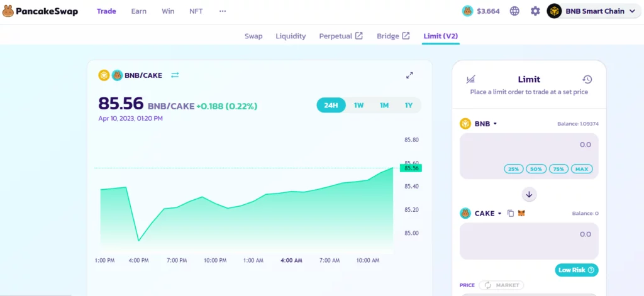The height and width of the screenshot is (296, 644).
Task: Click the BNB chain logo in network selector
Action: click(x=554, y=11)
